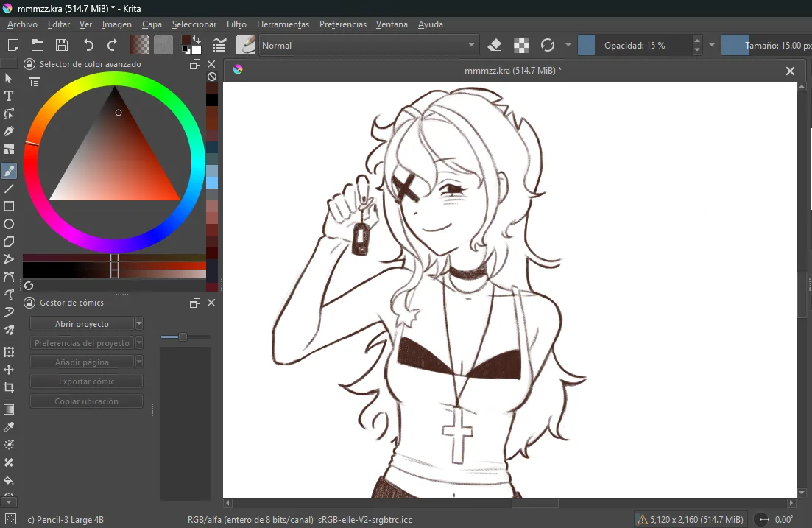Click the Copiar ubicación button
Screen dimensions: 812x528
86,401
